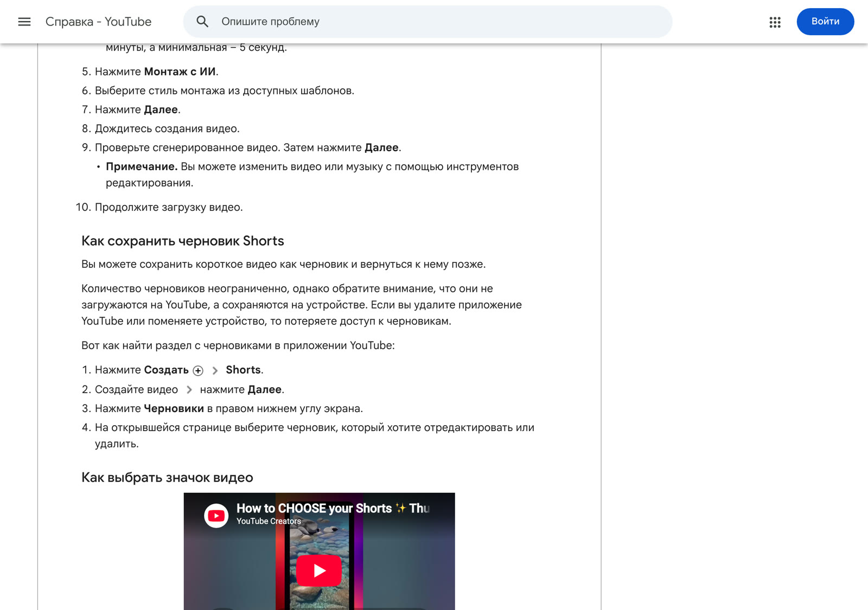Play the Shorts thumbnail video
This screenshot has height=610, width=868.
[x=319, y=570]
